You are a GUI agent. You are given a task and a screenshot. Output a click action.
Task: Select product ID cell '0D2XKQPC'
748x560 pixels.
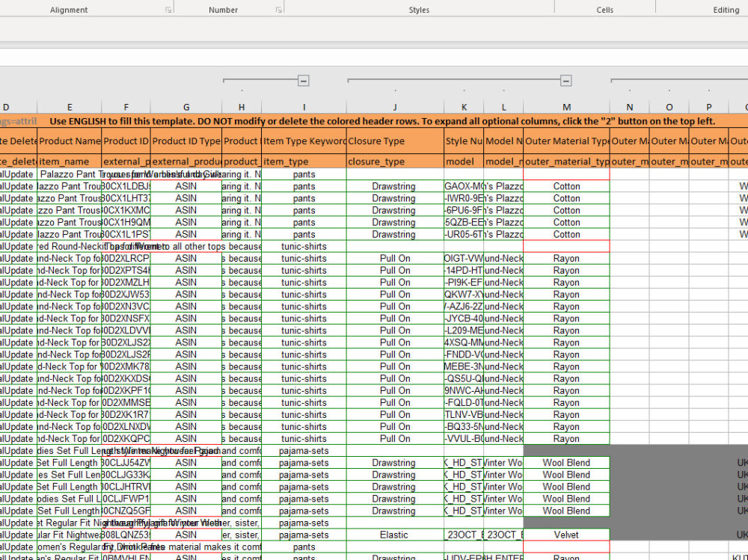(126, 438)
